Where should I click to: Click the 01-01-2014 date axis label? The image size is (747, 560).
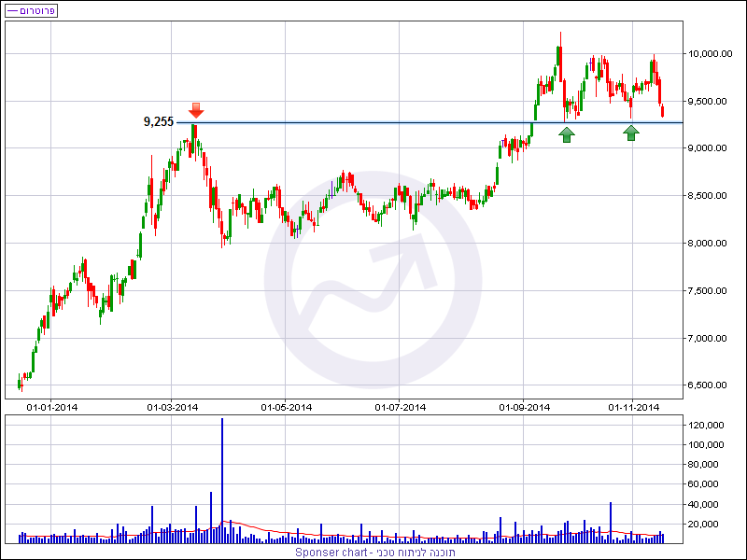click(52, 407)
